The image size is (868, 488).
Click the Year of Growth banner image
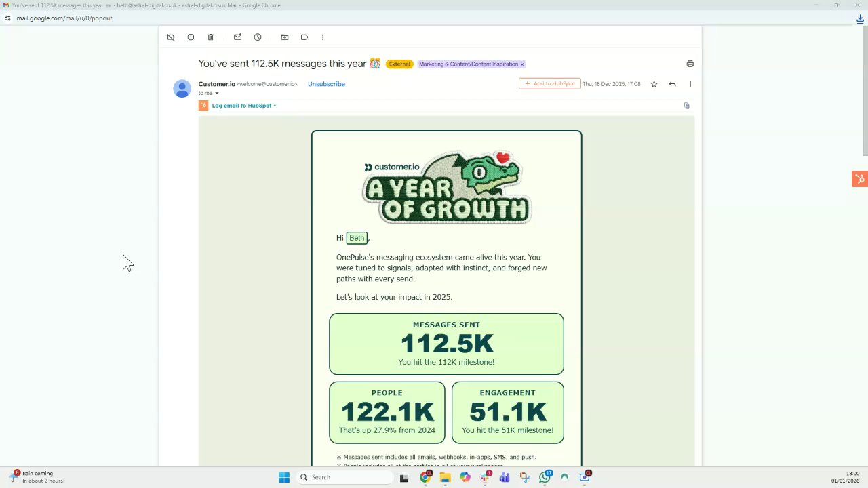pyautogui.click(x=447, y=187)
